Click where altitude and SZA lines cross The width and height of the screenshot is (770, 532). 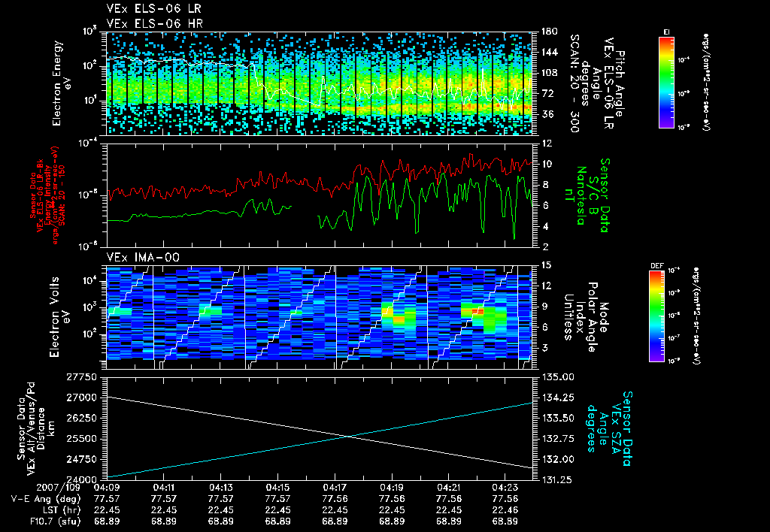(x=348, y=437)
